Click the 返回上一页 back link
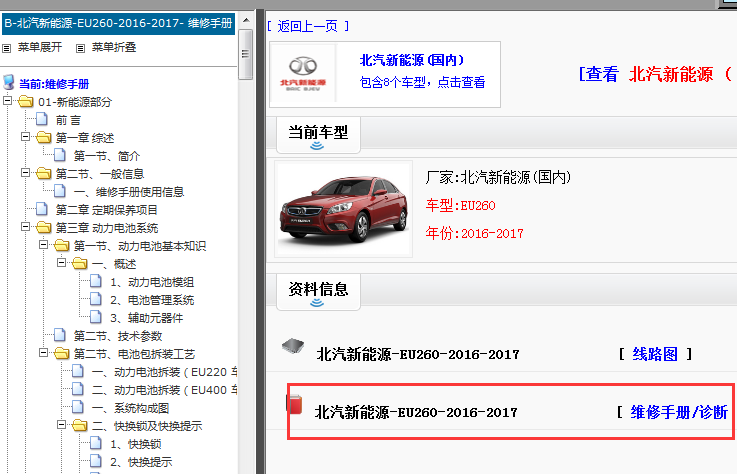737x474 pixels. (x=307, y=26)
